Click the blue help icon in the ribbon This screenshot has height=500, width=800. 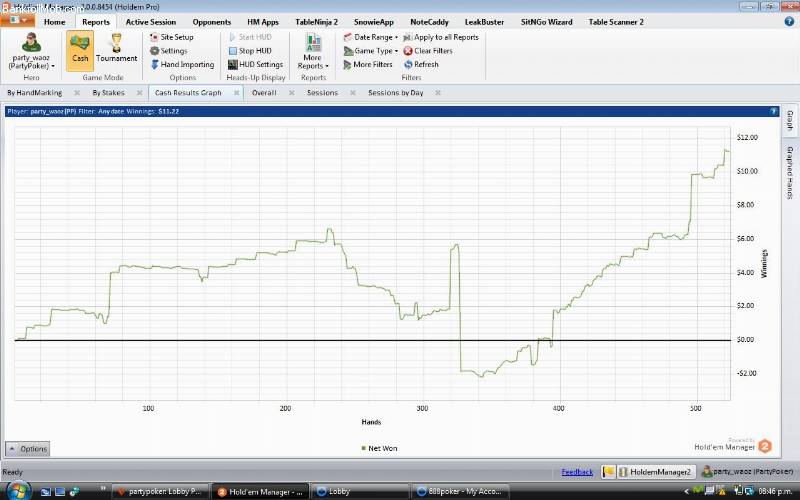[789, 21]
